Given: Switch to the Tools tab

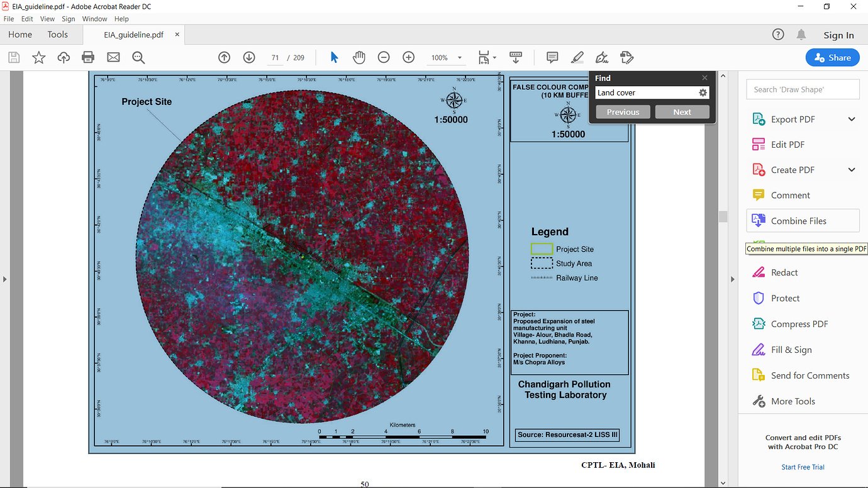Looking at the screenshot, I should point(58,34).
